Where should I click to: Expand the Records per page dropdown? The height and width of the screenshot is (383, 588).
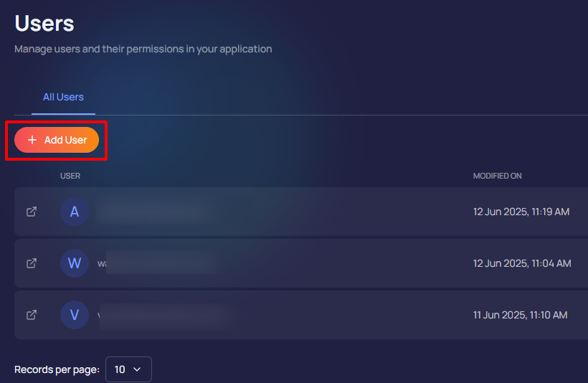pos(128,369)
